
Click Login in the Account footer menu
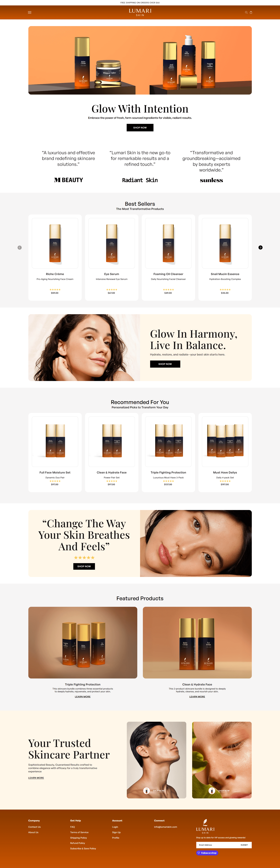click(115, 827)
